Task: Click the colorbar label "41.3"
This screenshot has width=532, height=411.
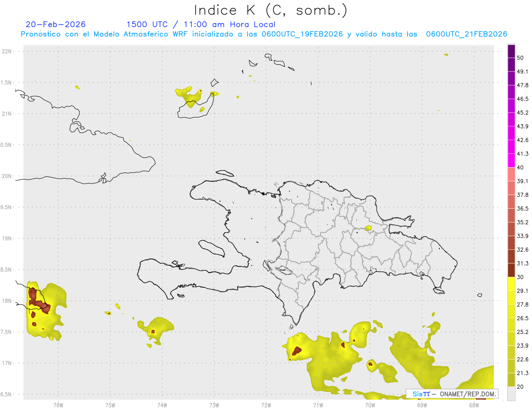Action: 523,154
